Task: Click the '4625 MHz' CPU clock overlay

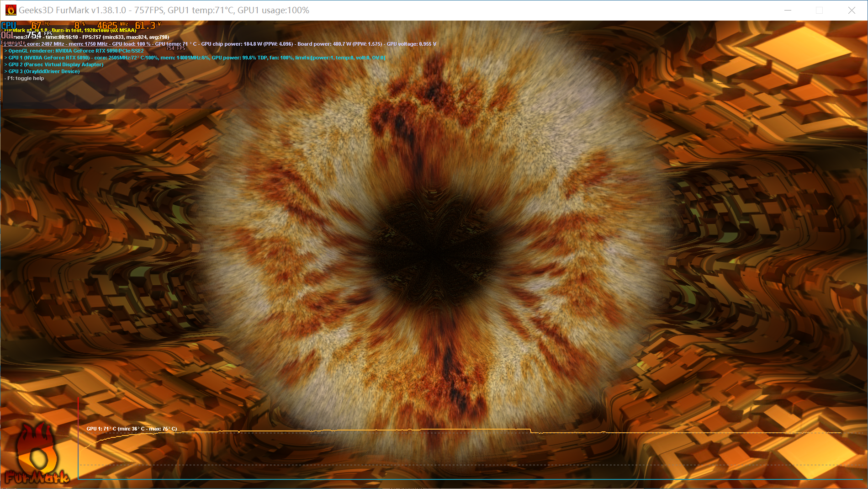Action: tap(112, 26)
